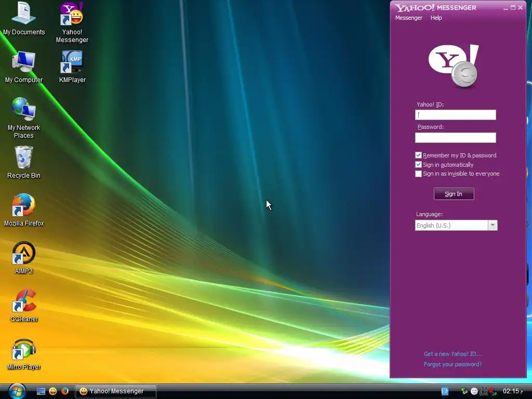This screenshot has width=532, height=399.
Task: Click red and blue people tray icon
Action: [493, 391]
